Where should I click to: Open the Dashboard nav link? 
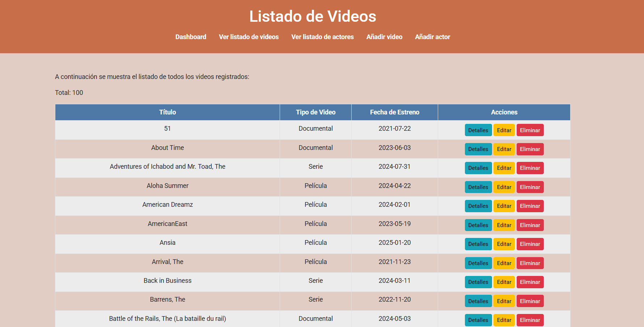coord(191,37)
